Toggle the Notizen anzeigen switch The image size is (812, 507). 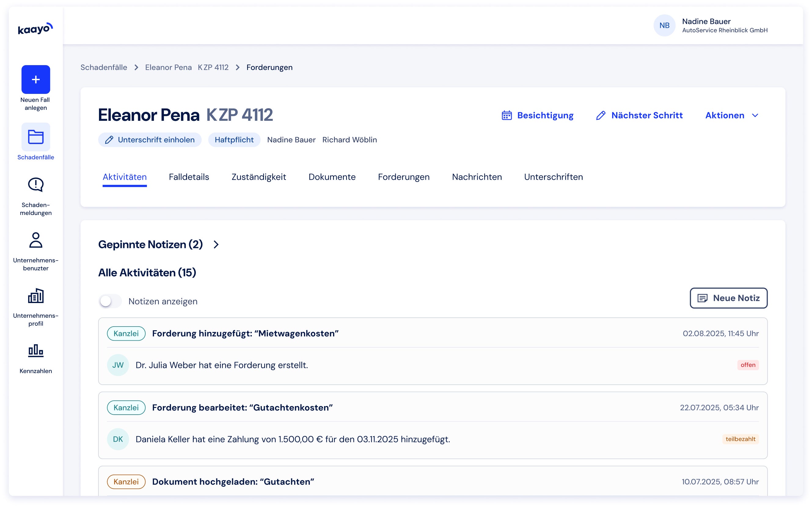point(110,301)
